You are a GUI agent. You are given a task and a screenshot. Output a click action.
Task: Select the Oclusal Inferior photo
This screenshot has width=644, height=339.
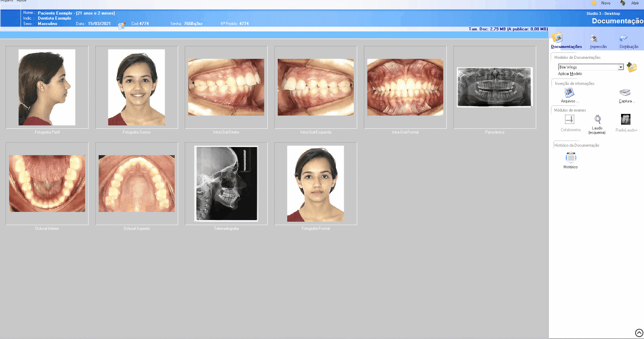(47, 184)
